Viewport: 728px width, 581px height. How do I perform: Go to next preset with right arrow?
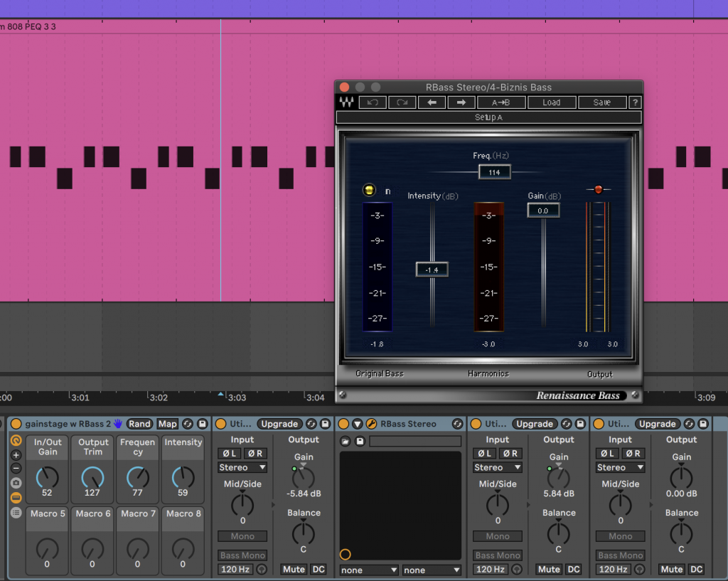(x=461, y=102)
